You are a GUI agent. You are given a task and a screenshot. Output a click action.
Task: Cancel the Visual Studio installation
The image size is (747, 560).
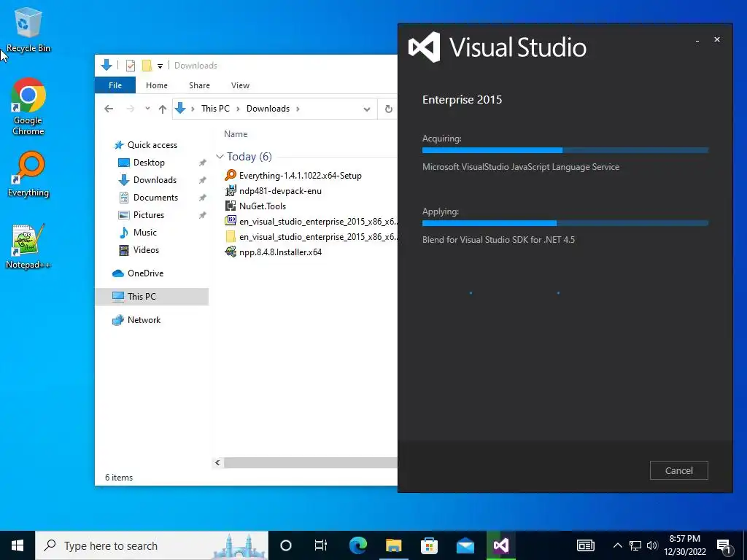678,470
